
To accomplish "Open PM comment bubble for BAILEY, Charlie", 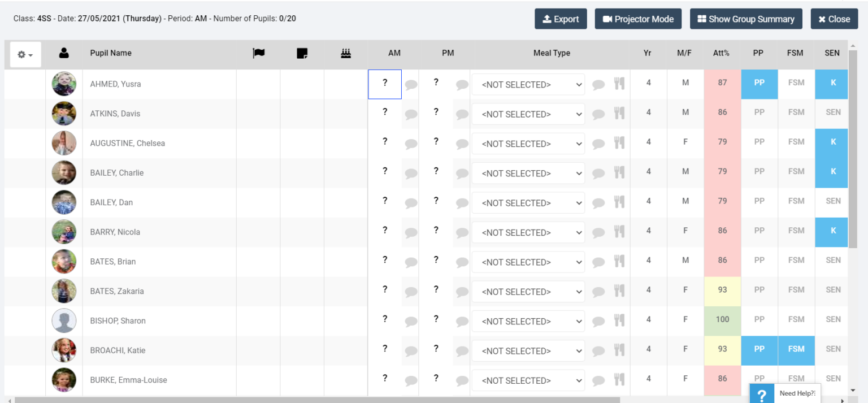I will 462,174.
